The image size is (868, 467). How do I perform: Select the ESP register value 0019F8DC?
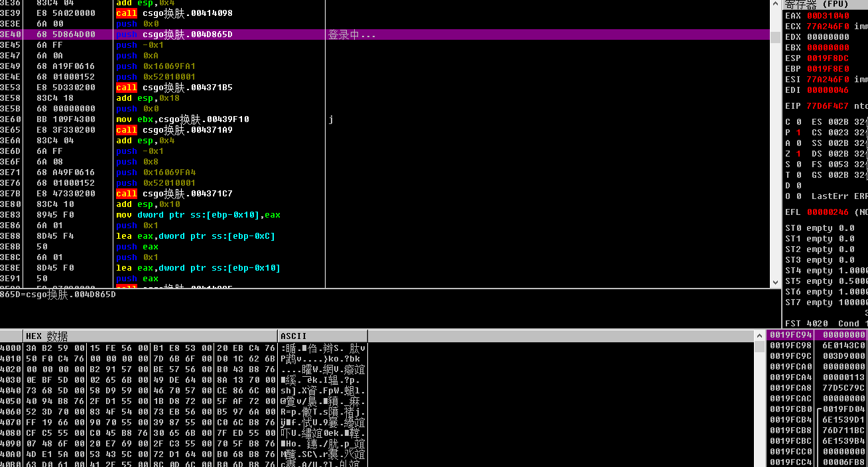point(828,58)
